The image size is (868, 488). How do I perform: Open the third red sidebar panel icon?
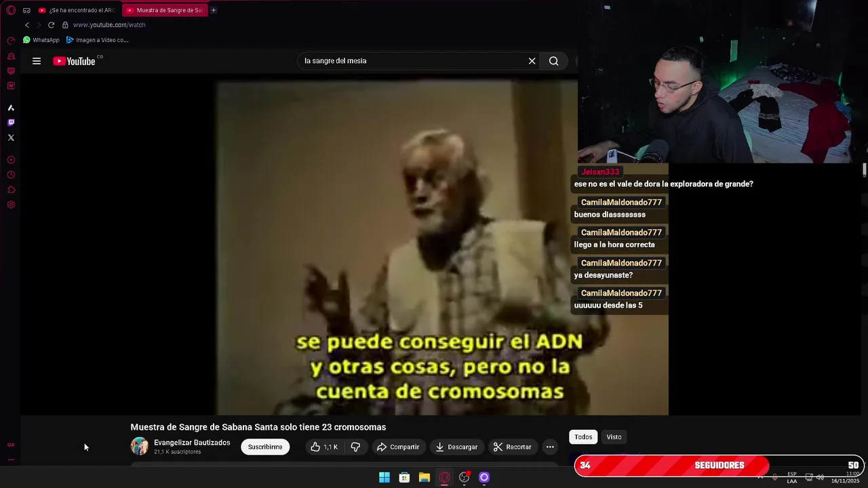click(11, 71)
